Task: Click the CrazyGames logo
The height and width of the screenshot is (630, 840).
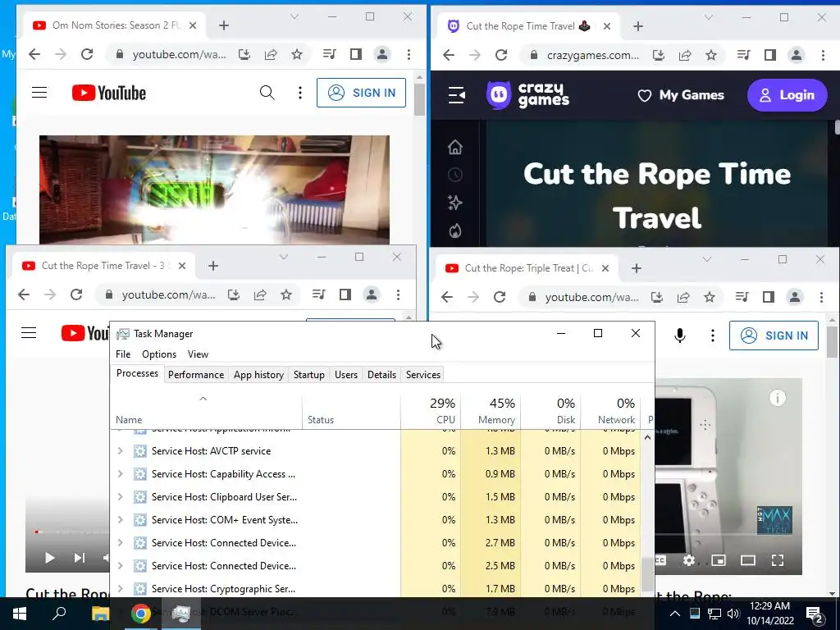Action: coord(528,95)
